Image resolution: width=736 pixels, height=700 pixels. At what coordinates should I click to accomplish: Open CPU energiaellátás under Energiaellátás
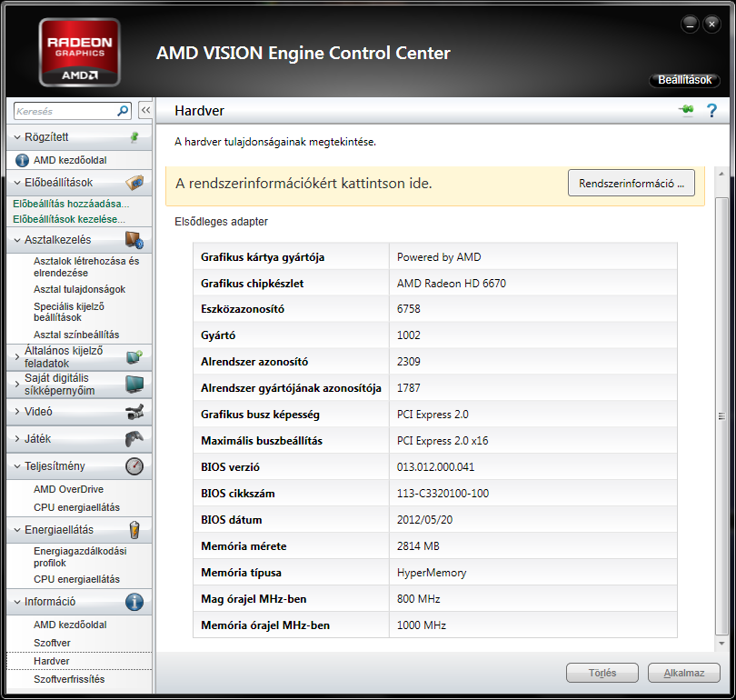[76, 579]
